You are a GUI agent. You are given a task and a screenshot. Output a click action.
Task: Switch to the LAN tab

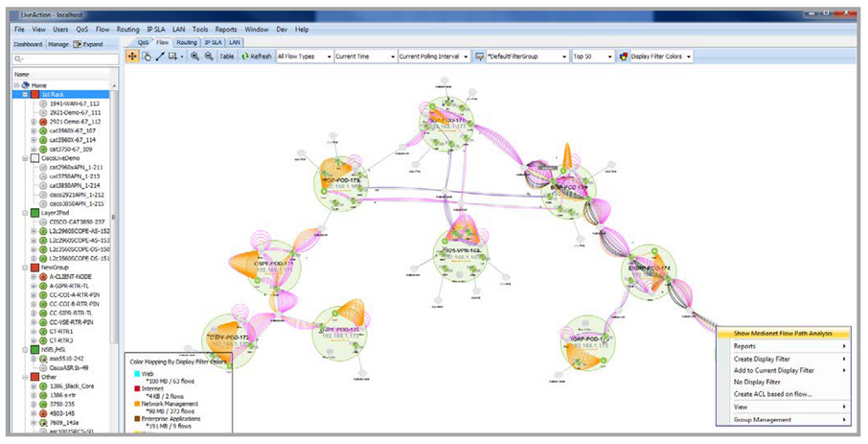click(x=235, y=42)
